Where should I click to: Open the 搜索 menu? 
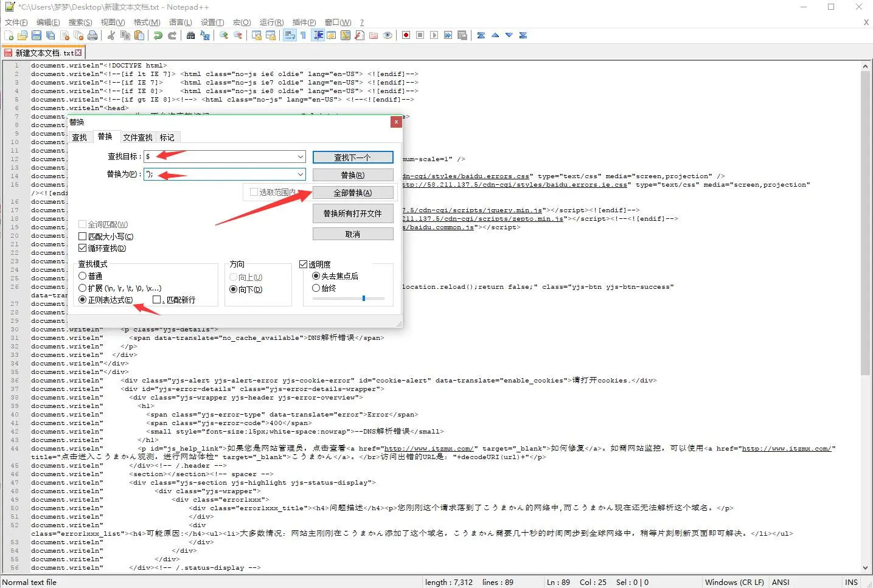[80, 22]
